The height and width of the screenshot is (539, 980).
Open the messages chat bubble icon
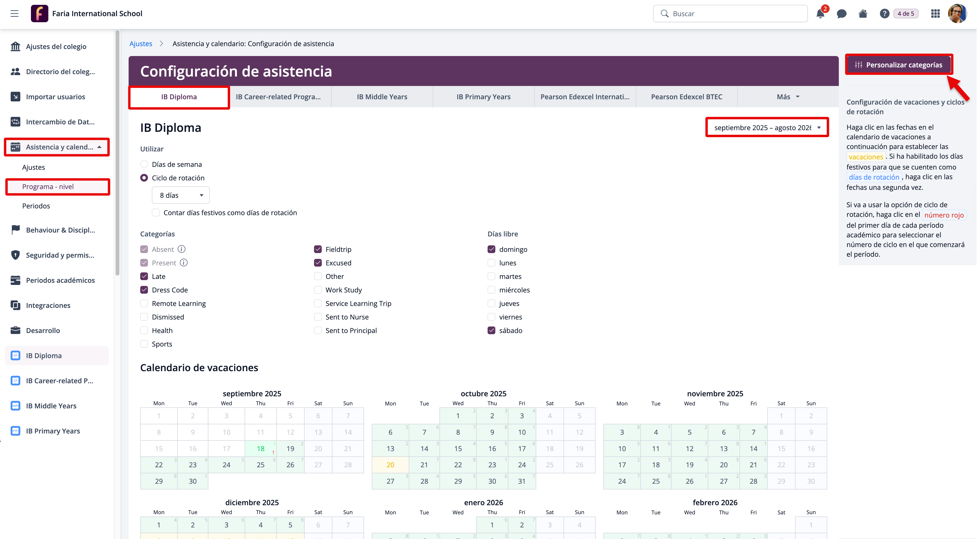[841, 14]
